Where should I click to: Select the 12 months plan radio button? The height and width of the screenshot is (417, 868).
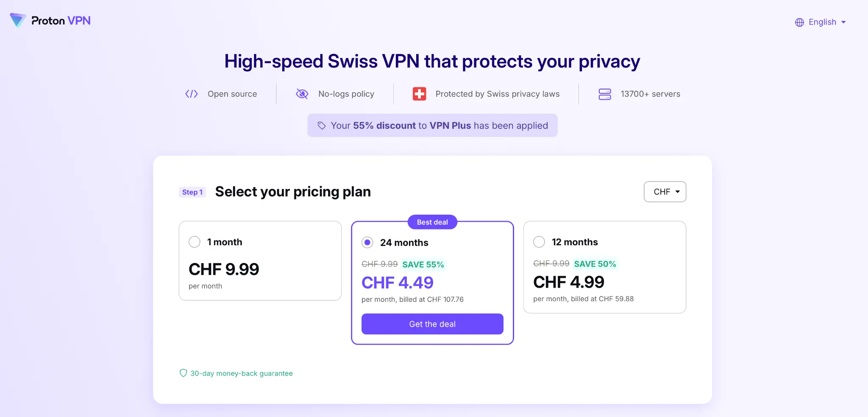pyautogui.click(x=539, y=242)
